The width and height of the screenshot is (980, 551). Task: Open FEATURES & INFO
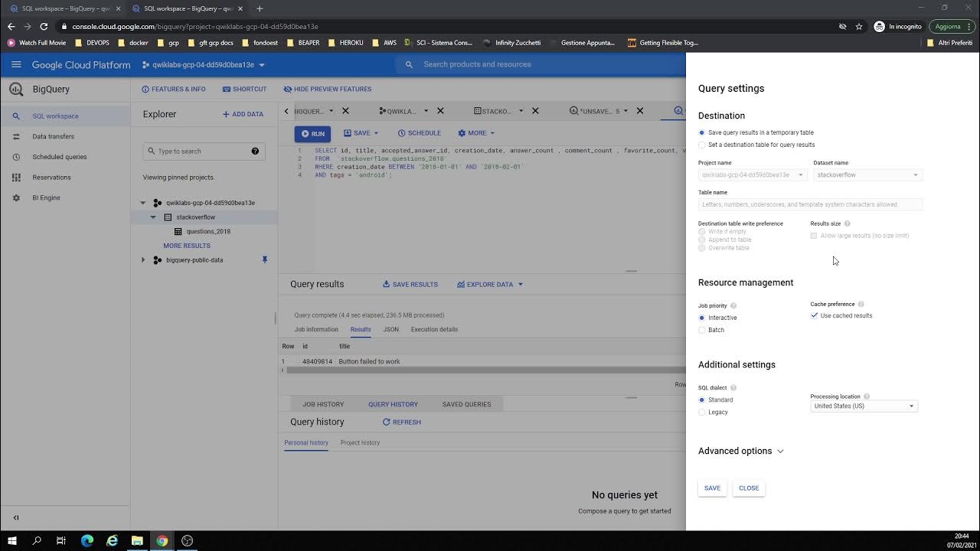pos(173,90)
